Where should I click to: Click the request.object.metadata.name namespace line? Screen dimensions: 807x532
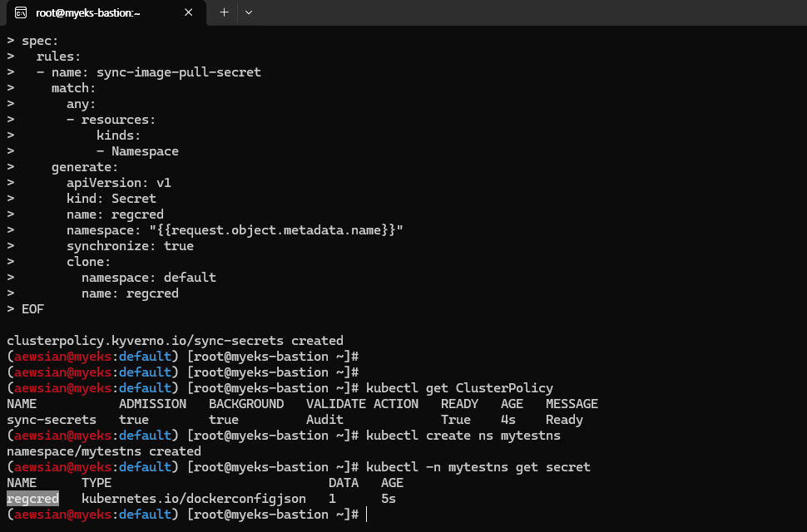(235, 230)
